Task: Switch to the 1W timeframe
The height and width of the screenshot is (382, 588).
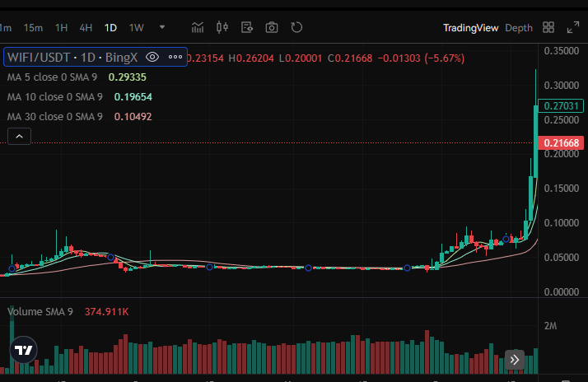Action: (x=137, y=28)
